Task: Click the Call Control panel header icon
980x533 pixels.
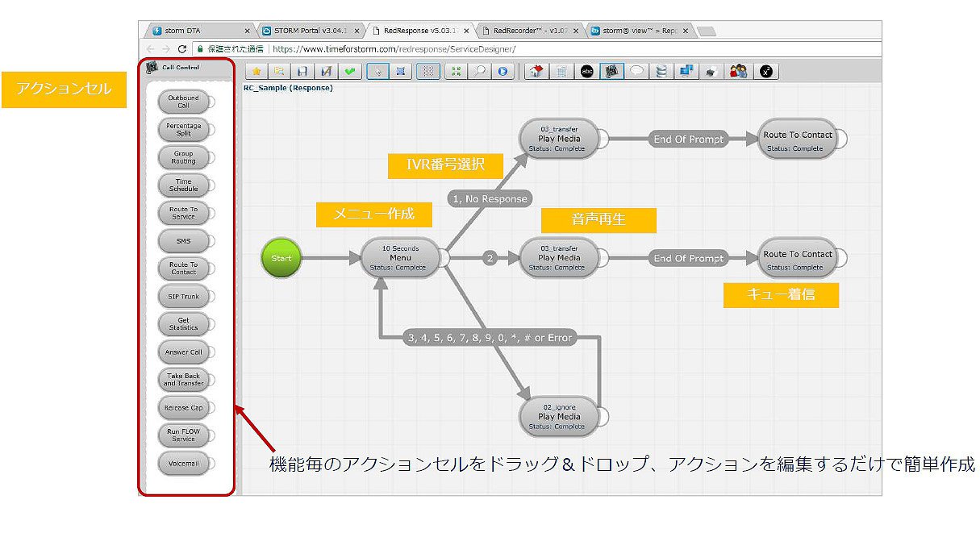Action: pyautogui.click(x=151, y=68)
